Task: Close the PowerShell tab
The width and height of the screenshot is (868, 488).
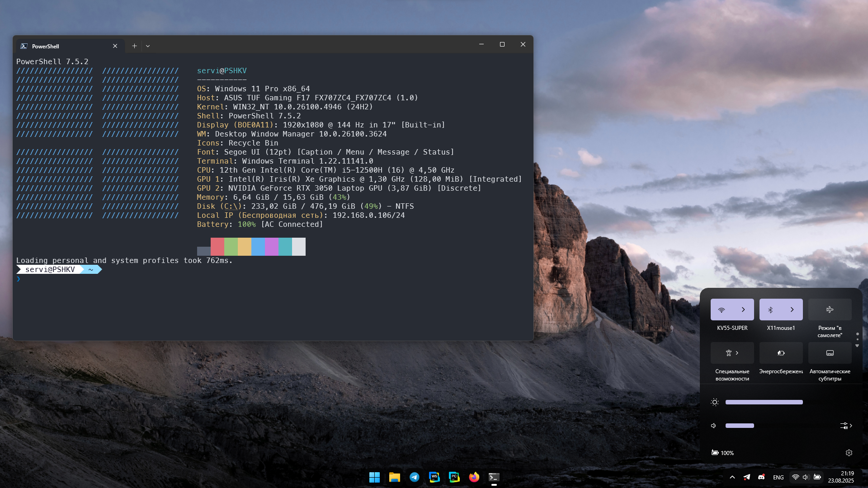Action: [115, 46]
